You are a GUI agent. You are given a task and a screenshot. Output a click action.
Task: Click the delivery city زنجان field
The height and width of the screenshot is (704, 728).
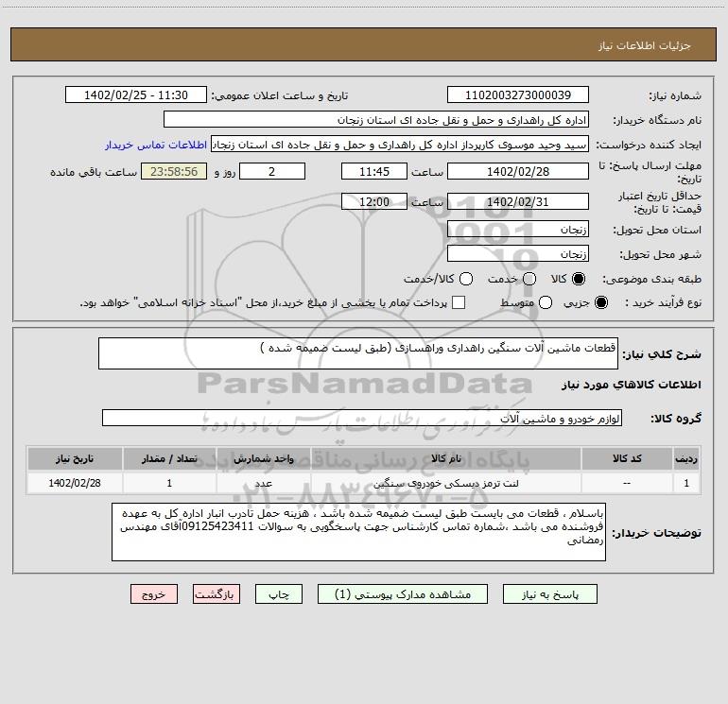(x=518, y=253)
